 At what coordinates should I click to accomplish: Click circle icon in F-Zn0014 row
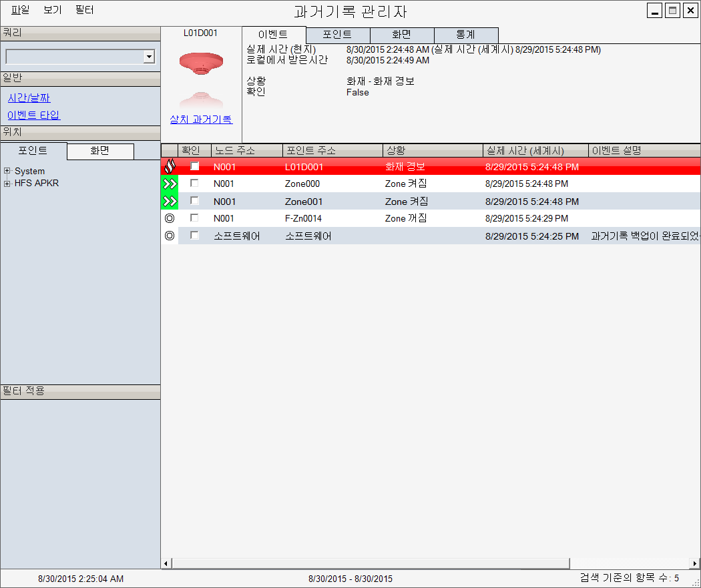[x=170, y=218]
